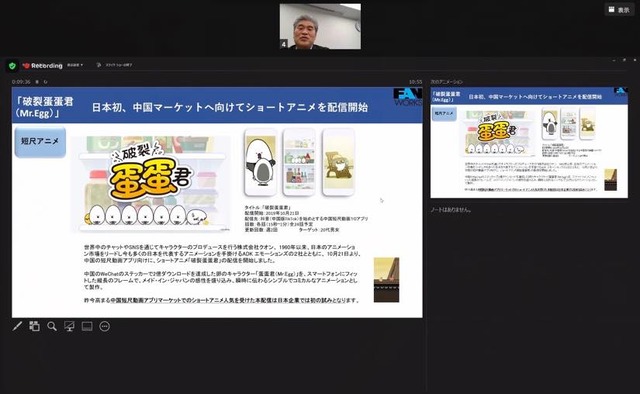Click the park bench phone mockup image
The height and width of the screenshot is (394, 640).
(x=338, y=162)
